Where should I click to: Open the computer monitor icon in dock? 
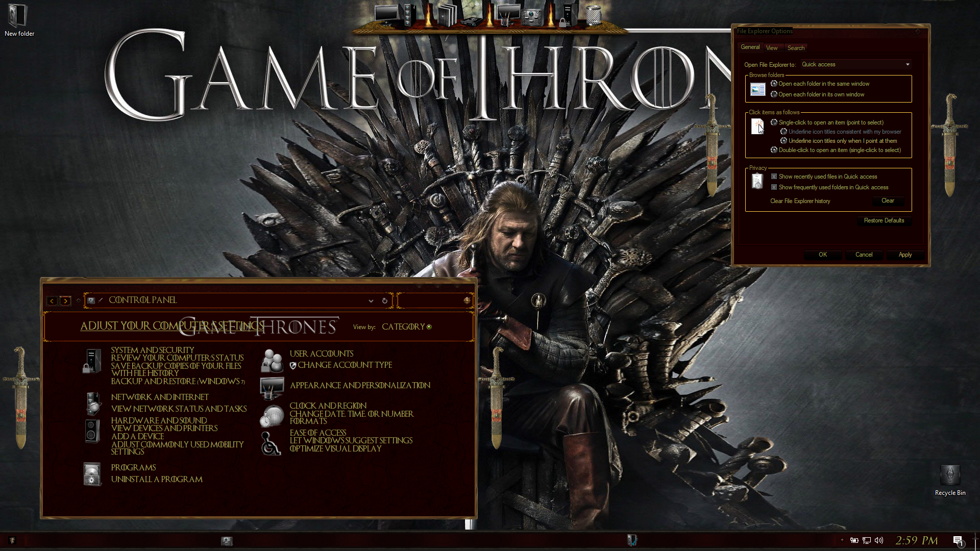coord(386,14)
